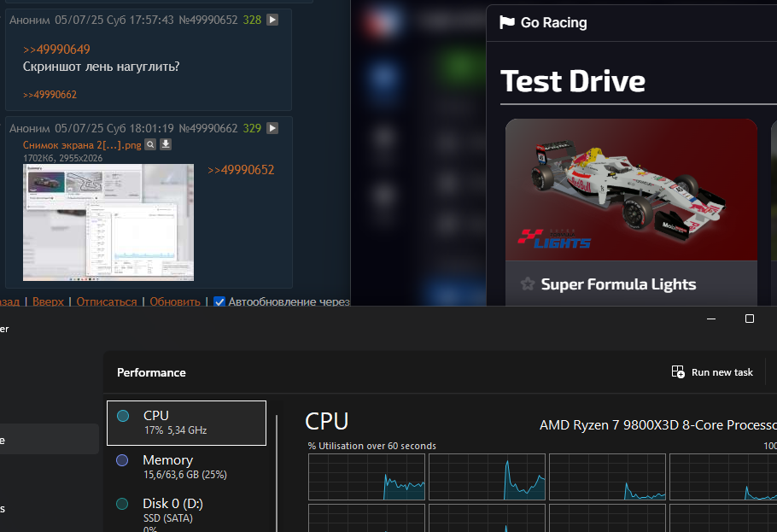Toggle the Автообновление checkbox

point(219,301)
